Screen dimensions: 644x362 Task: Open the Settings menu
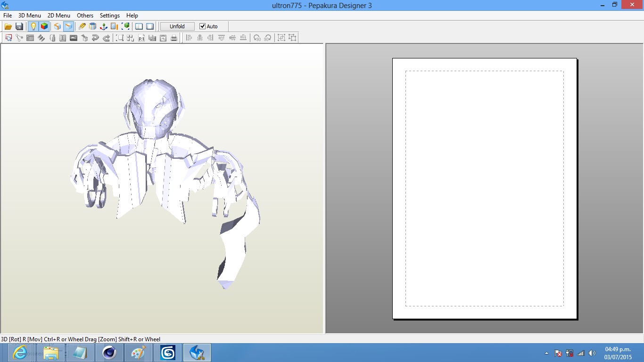click(110, 16)
